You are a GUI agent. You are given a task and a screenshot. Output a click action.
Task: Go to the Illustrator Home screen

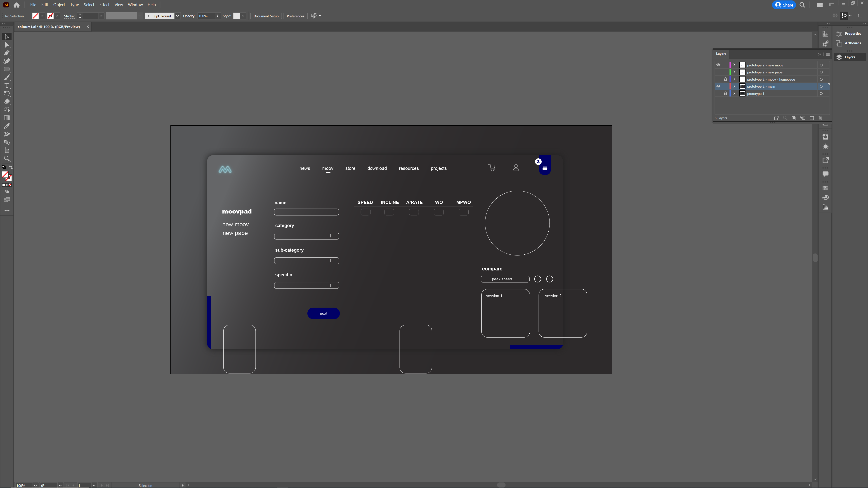(x=17, y=5)
